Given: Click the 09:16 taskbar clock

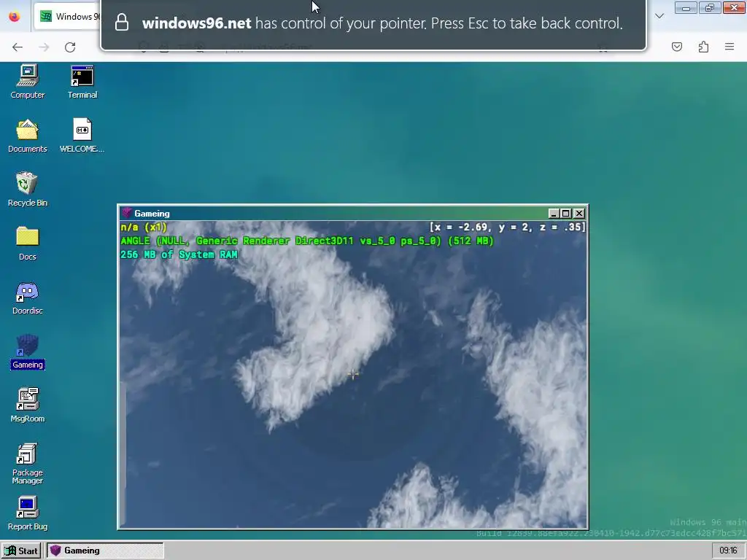Looking at the screenshot, I should pyautogui.click(x=728, y=551).
